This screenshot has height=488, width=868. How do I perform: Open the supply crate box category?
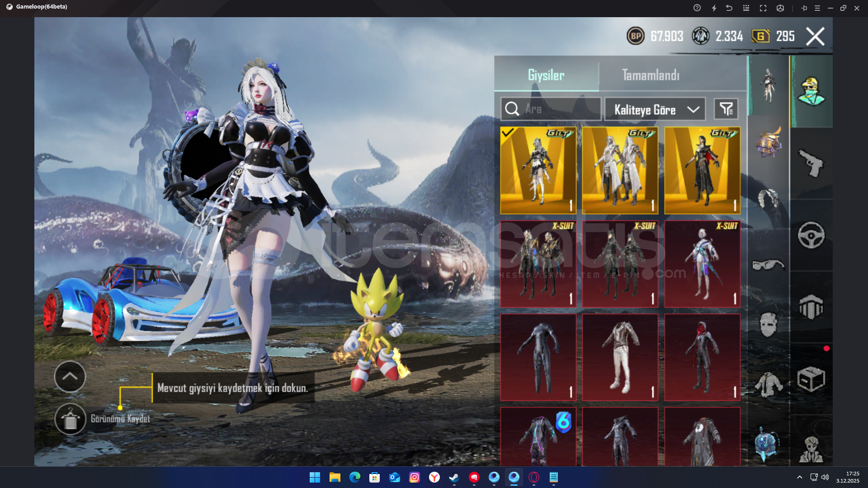point(811,379)
